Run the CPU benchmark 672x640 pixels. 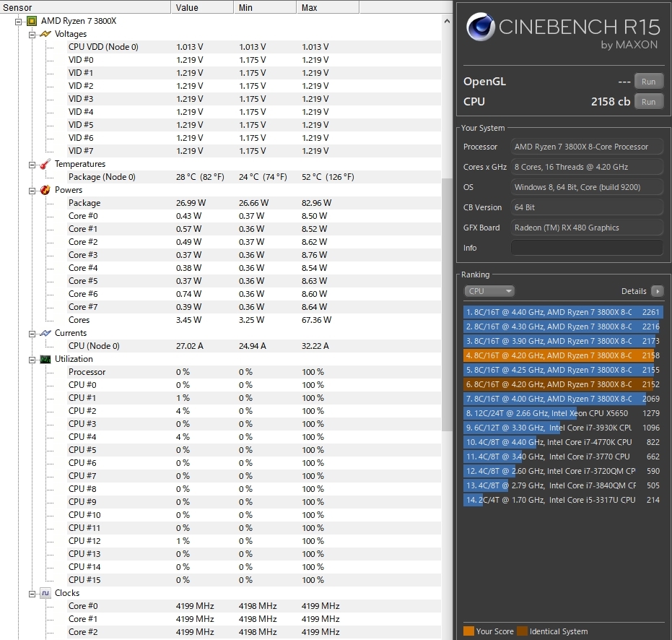(648, 102)
